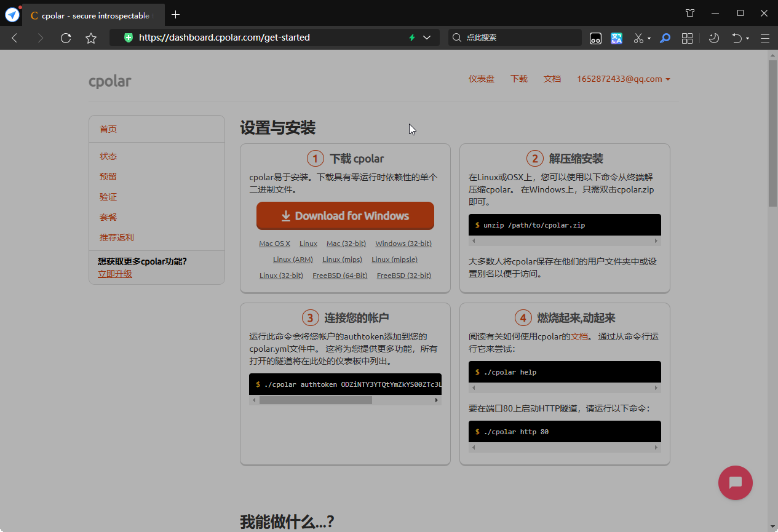Click the browser logo icon in title bar
This screenshot has width=778, height=532.
click(12, 14)
